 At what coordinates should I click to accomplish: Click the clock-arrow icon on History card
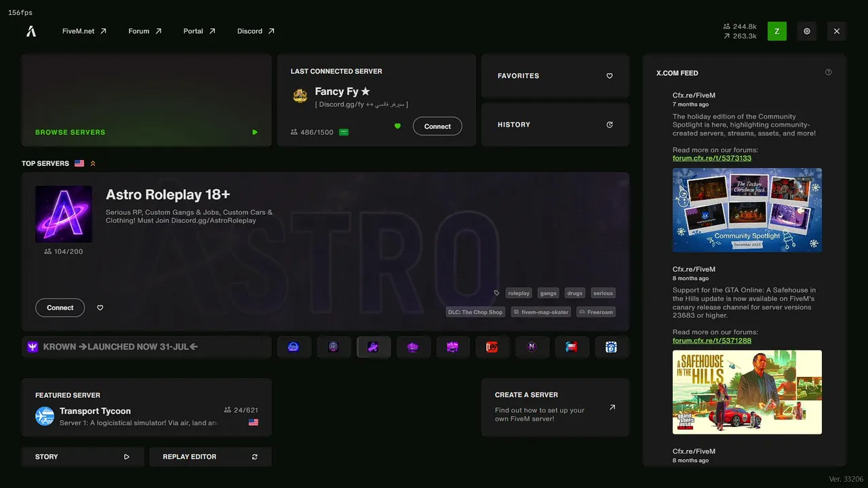tap(610, 125)
